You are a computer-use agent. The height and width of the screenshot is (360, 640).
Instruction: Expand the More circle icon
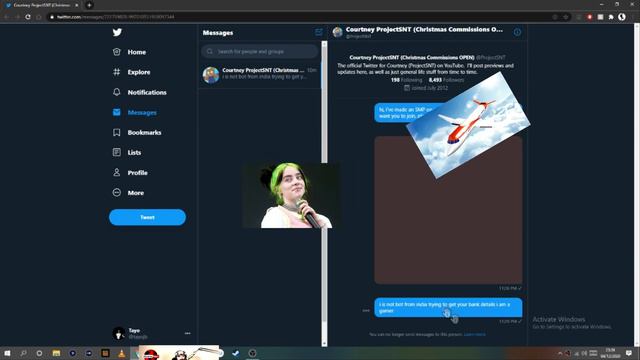tap(117, 192)
